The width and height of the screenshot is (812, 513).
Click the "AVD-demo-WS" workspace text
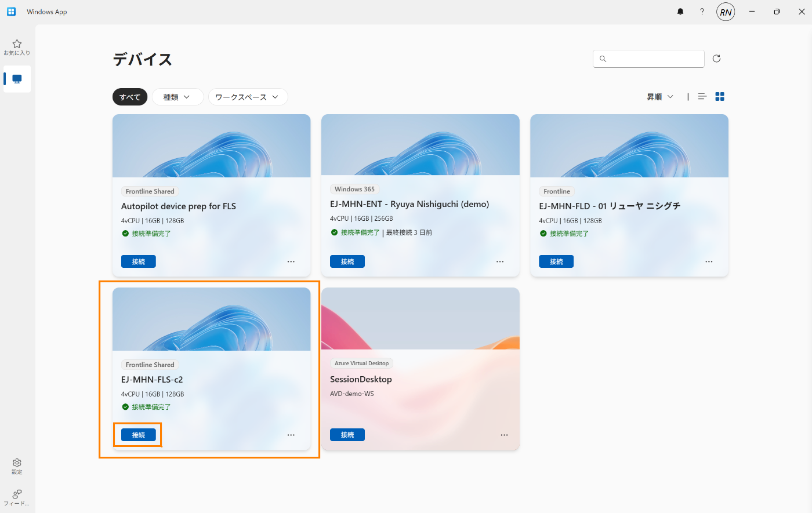pyautogui.click(x=352, y=394)
